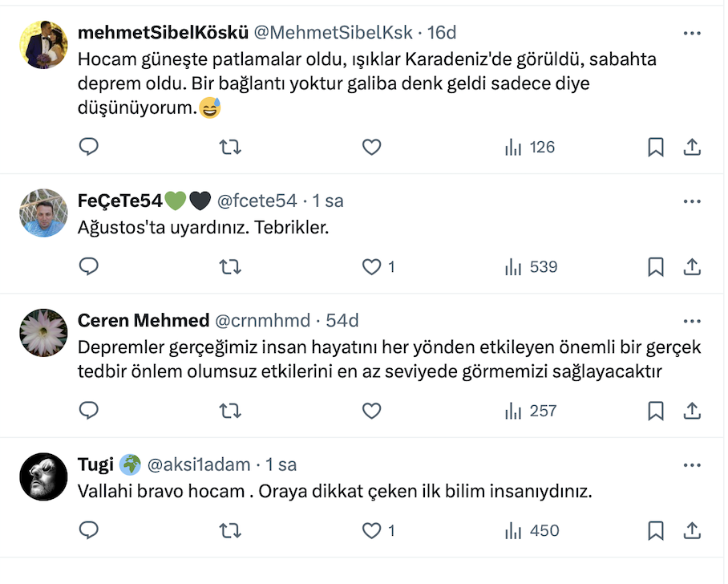The width and height of the screenshot is (728, 584).
Task: Open more options on mehmetSibelKöskü's tweet
Action: 692,33
